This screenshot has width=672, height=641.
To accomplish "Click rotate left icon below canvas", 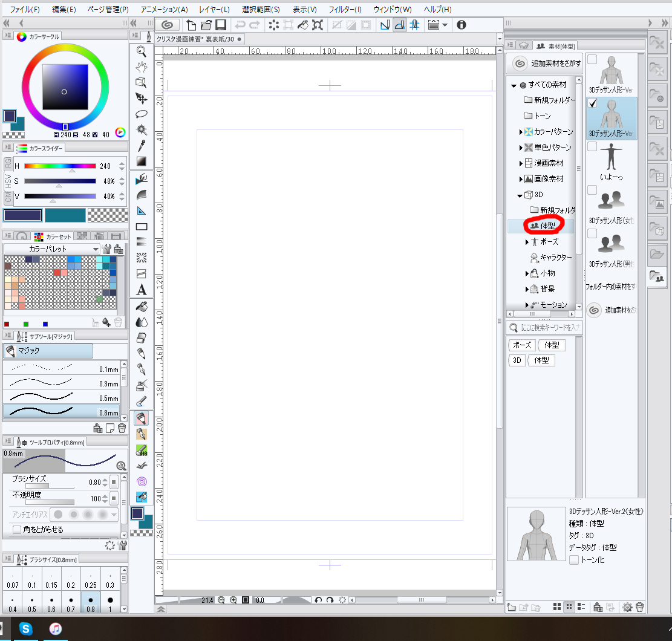I will click(318, 600).
